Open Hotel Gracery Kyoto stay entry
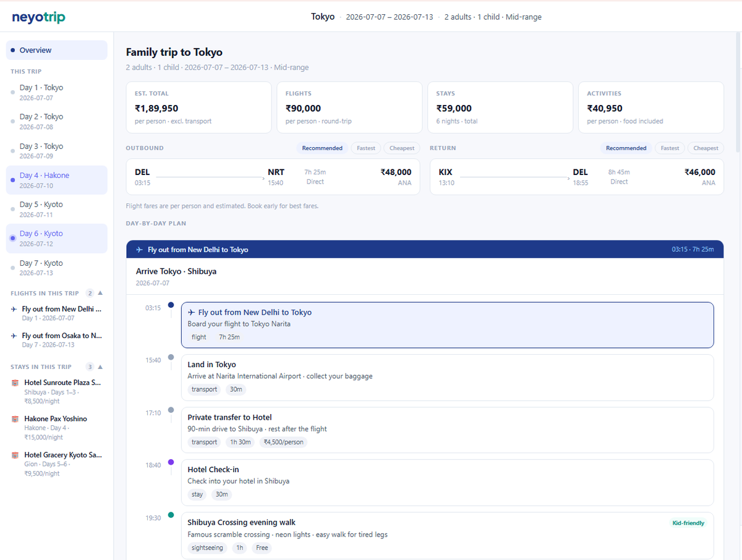The image size is (742, 560). [x=57, y=464]
